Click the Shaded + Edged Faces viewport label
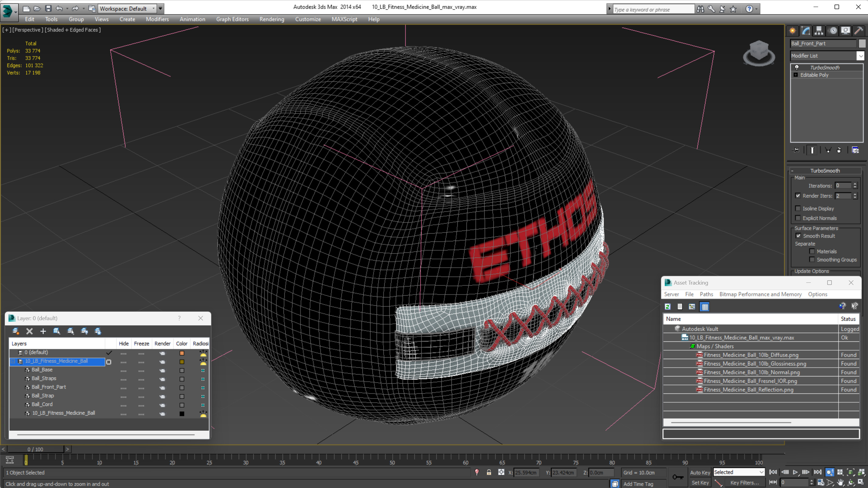868x488 pixels. (73, 29)
